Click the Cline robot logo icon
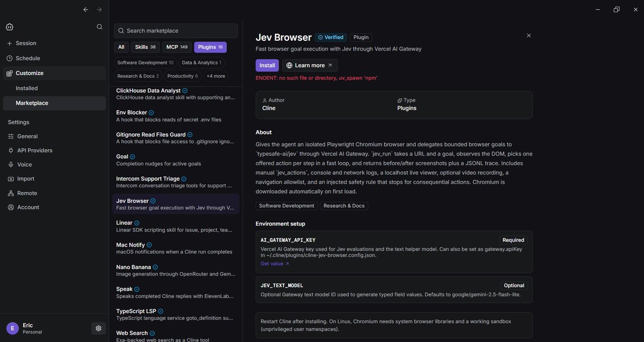The width and height of the screenshot is (644, 342). coord(10,27)
